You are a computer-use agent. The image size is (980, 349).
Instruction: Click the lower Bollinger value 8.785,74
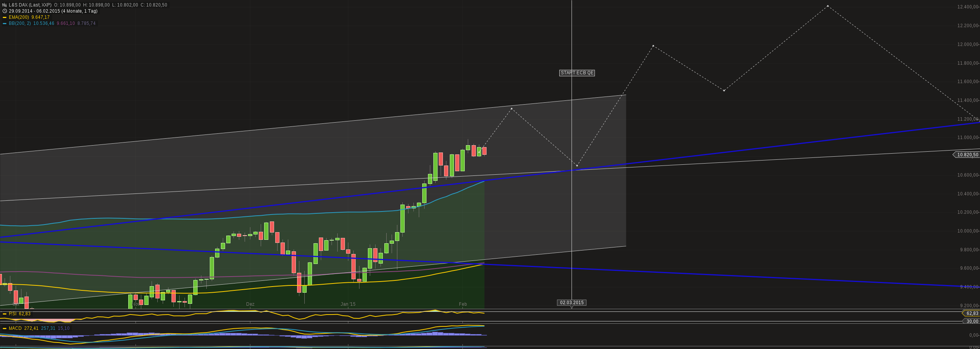point(87,23)
